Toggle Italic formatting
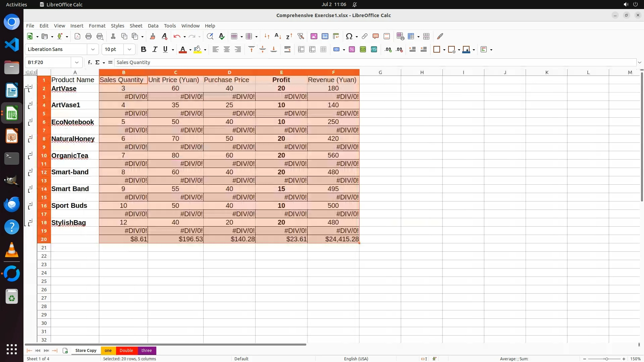Screen dimensions: 644x362 pyautogui.click(x=155, y=49)
